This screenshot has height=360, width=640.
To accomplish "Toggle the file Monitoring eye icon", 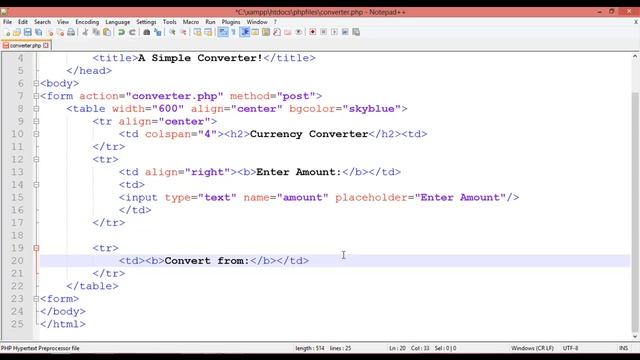I will coord(298,32).
